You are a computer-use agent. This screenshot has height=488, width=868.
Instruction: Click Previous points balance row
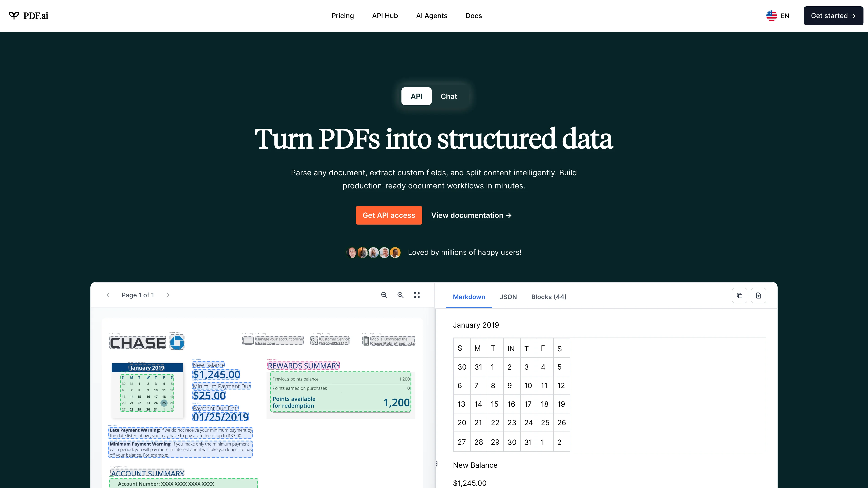341,379
